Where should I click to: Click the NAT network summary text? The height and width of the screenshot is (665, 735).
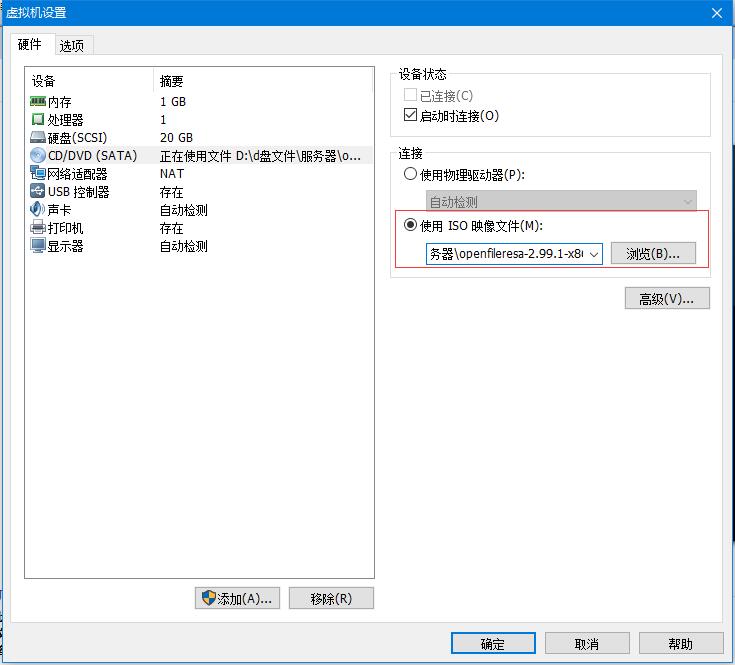coord(172,173)
